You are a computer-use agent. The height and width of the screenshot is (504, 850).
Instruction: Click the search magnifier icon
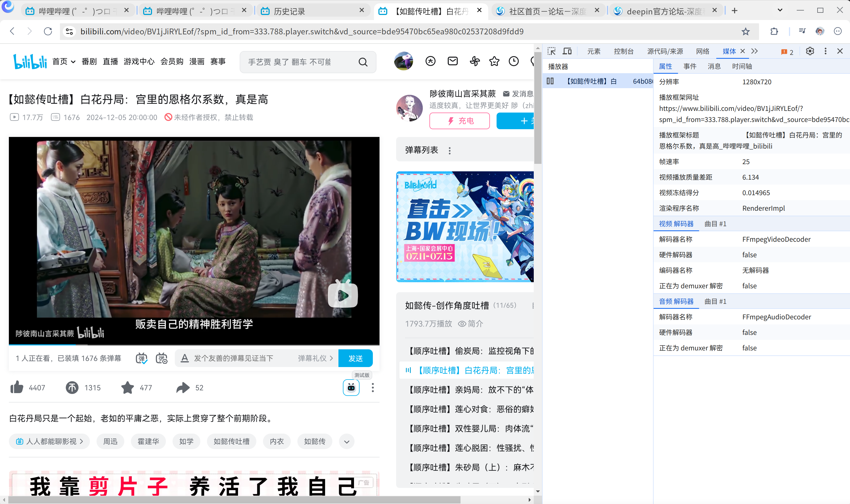pyautogui.click(x=363, y=62)
